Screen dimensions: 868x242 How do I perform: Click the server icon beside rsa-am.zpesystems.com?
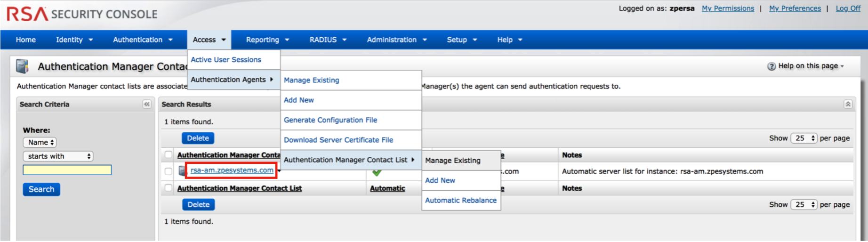pos(182,171)
